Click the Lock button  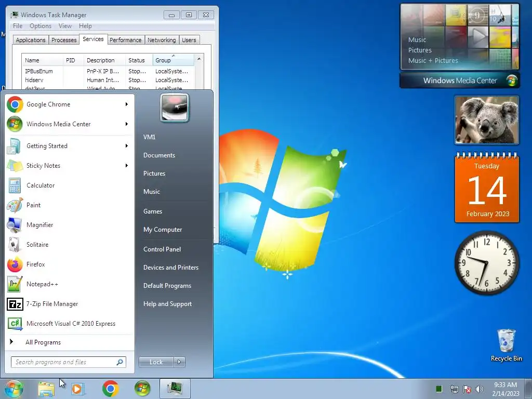[x=156, y=362]
